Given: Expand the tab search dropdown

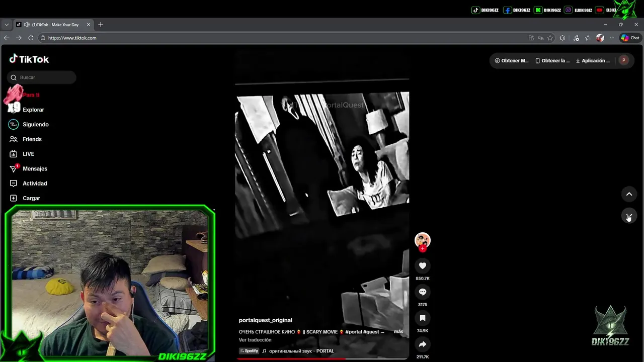Looking at the screenshot, I should coord(7,25).
